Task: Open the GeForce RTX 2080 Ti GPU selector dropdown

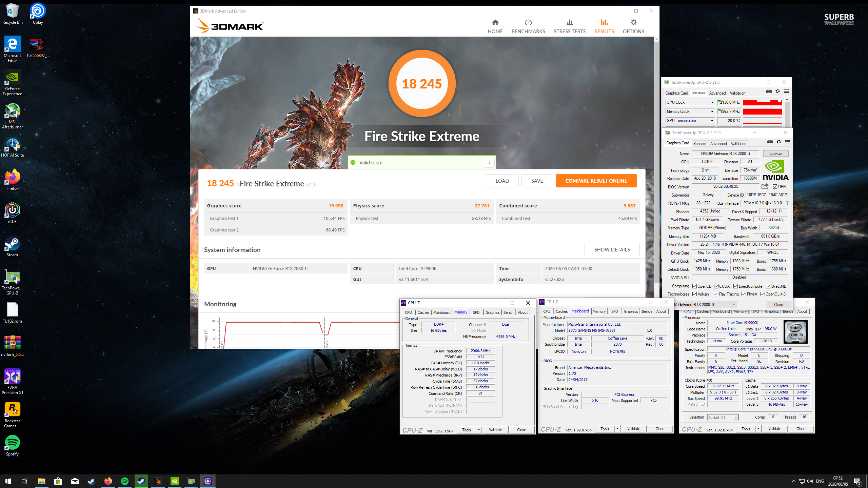Action: 705,304
